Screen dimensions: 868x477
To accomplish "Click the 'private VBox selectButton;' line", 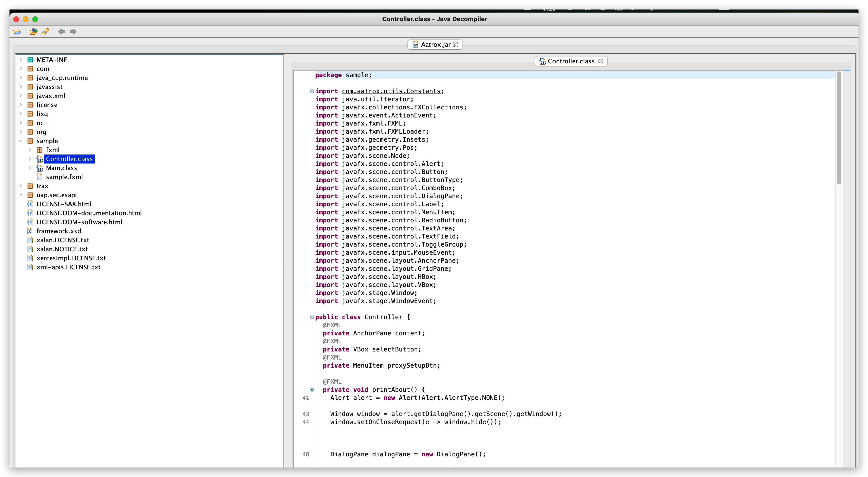I will coord(372,349).
